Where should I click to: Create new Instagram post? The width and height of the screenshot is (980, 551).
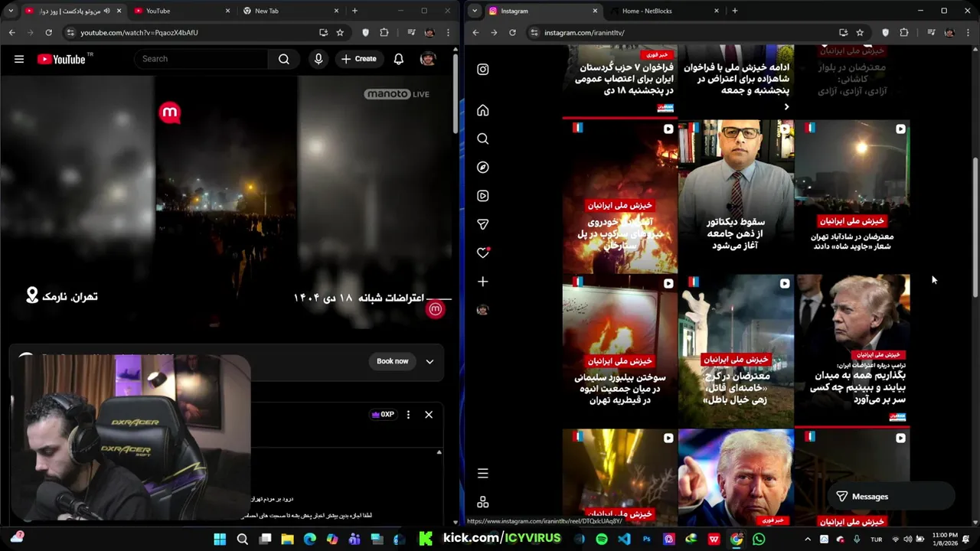(483, 282)
